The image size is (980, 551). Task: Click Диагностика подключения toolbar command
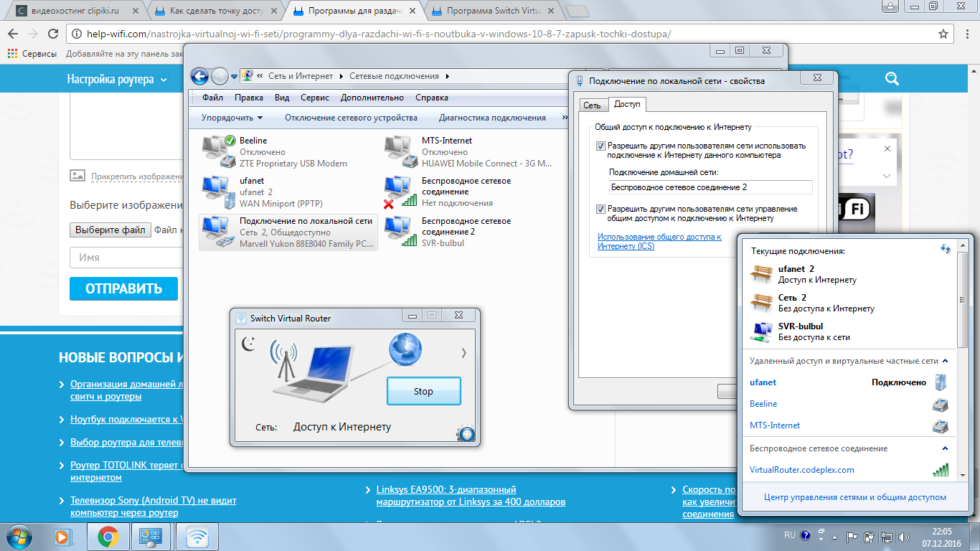pos(492,118)
